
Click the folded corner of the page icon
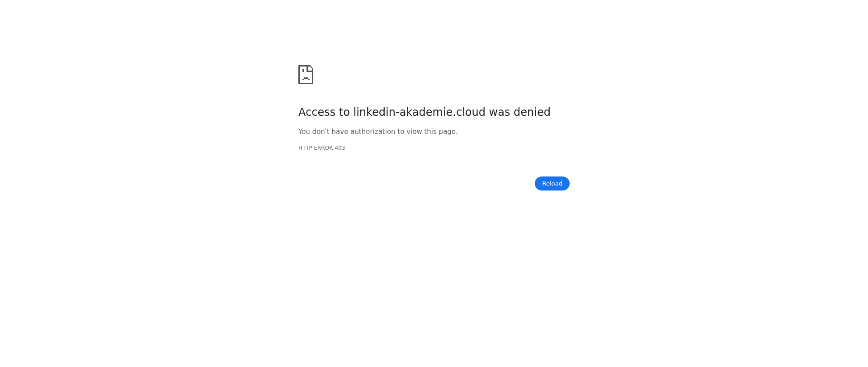(311, 68)
